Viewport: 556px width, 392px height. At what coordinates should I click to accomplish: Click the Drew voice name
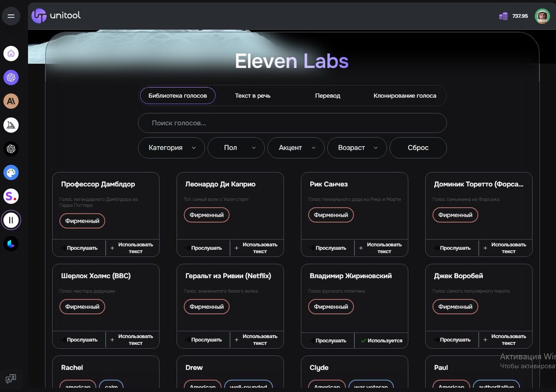(x=194, y=367)
